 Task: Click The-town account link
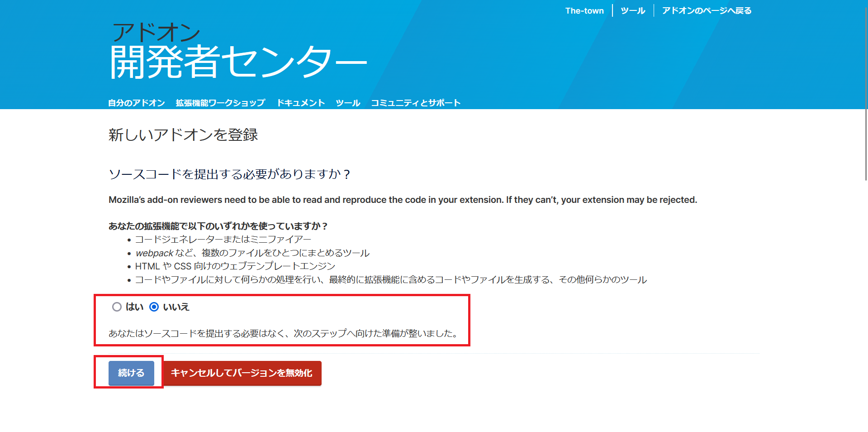(x=584, y=10)
